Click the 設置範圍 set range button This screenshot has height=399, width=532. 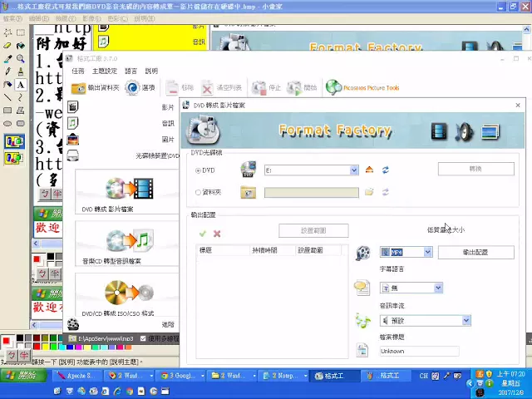(313, 230)
